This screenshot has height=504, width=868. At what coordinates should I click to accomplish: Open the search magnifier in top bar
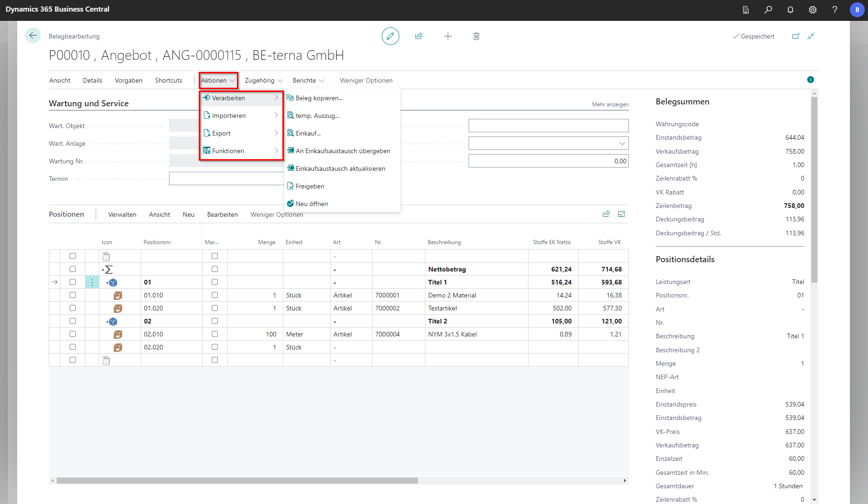(768, 10)
